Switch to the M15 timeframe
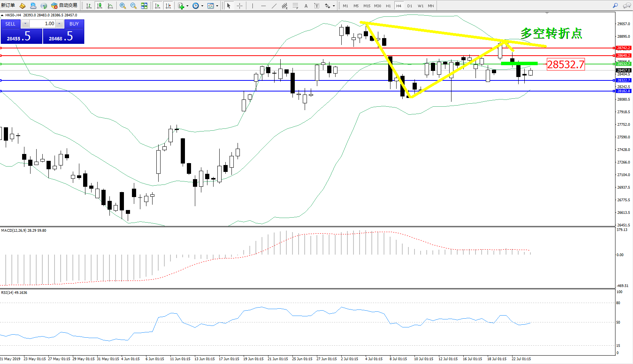This screenshot has height=364, width=633. (366, 6)
